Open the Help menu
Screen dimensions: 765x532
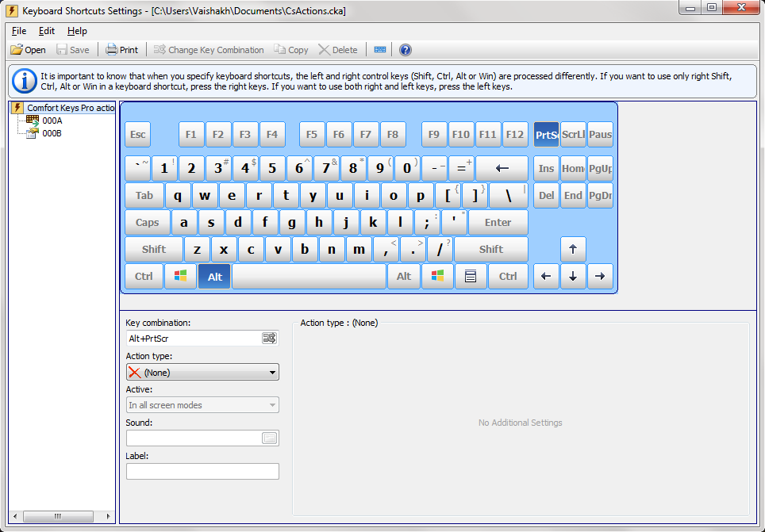click(x=77, y=31)
